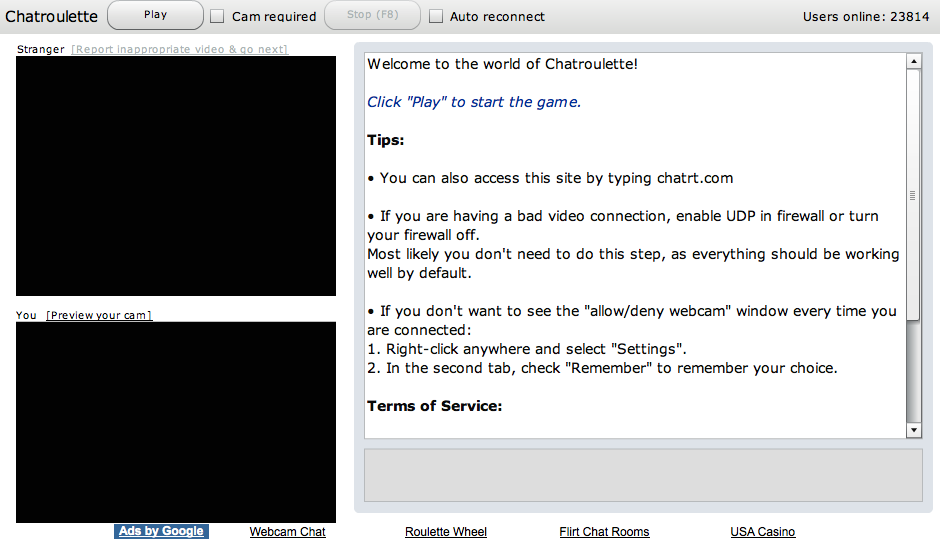Image resolution: width=940 pixels, height=539 pixels.
Task: Open the USA Casino ad link
Action: 763,532
